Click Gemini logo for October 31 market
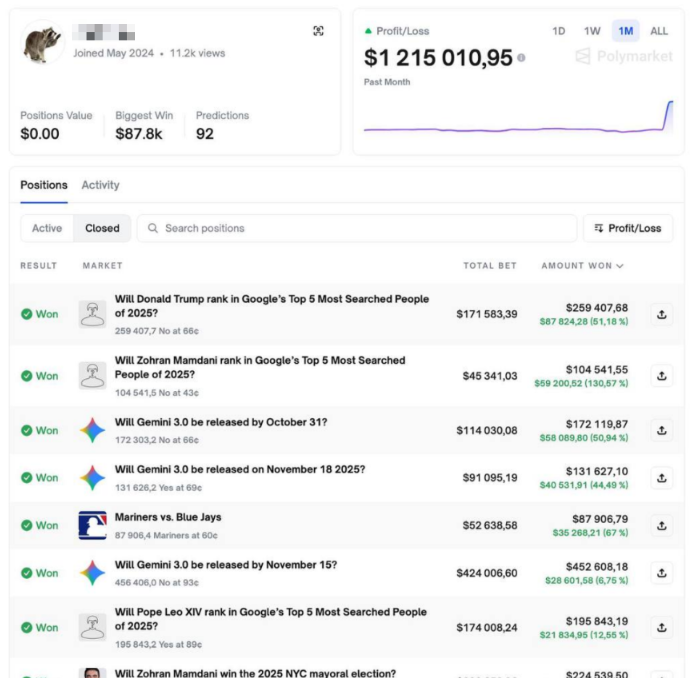This screenshot has height=678, width=699. 92,430
